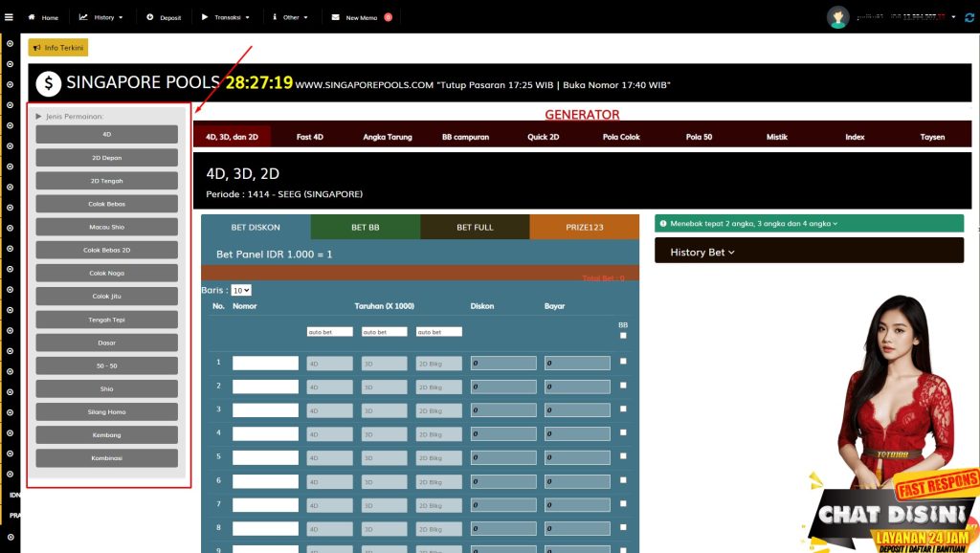
Task: Tick the BB checkbox on row 3
Action: coord(623,409)
